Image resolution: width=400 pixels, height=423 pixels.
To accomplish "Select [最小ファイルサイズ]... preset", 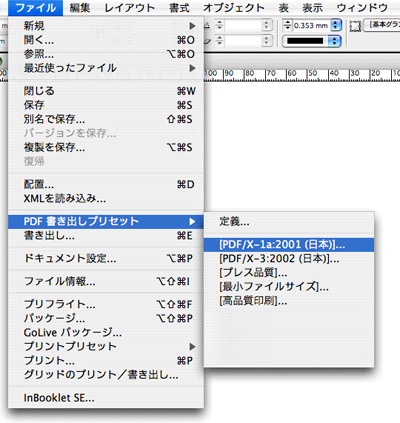I will pyautogui.click(x=289, y=287).
